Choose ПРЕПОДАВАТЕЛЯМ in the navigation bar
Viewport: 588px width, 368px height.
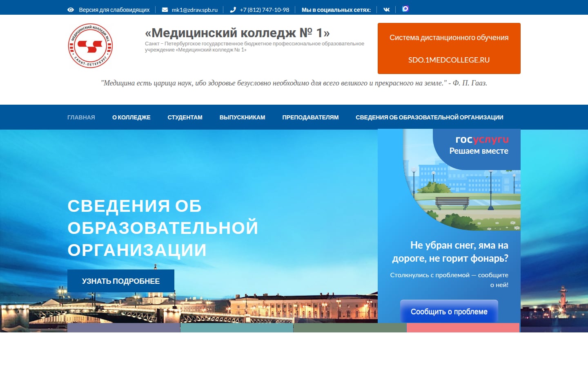(x=310, y=117)
